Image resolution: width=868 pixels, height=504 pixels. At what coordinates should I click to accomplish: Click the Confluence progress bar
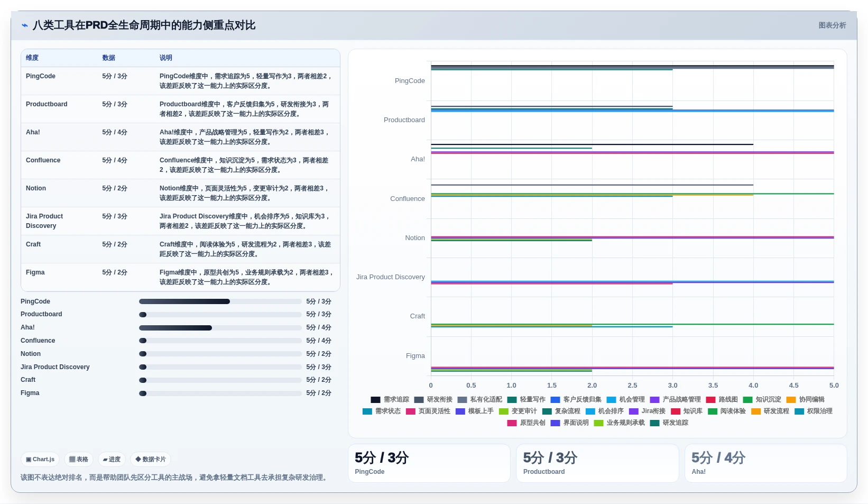coord(220,341)
